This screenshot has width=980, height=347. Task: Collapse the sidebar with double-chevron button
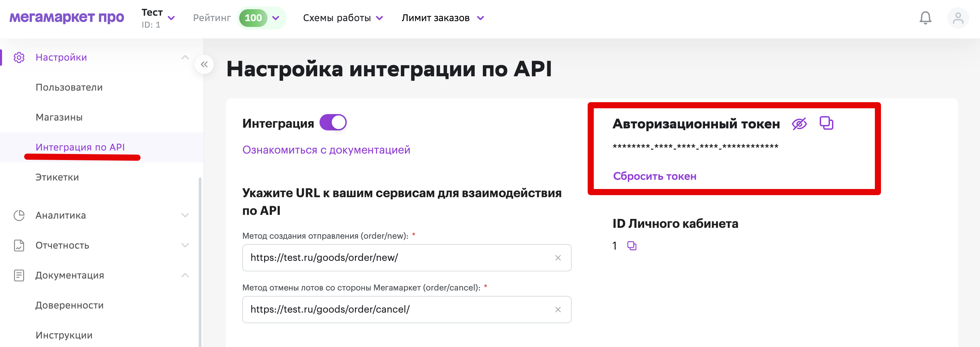tap(204, 64)
